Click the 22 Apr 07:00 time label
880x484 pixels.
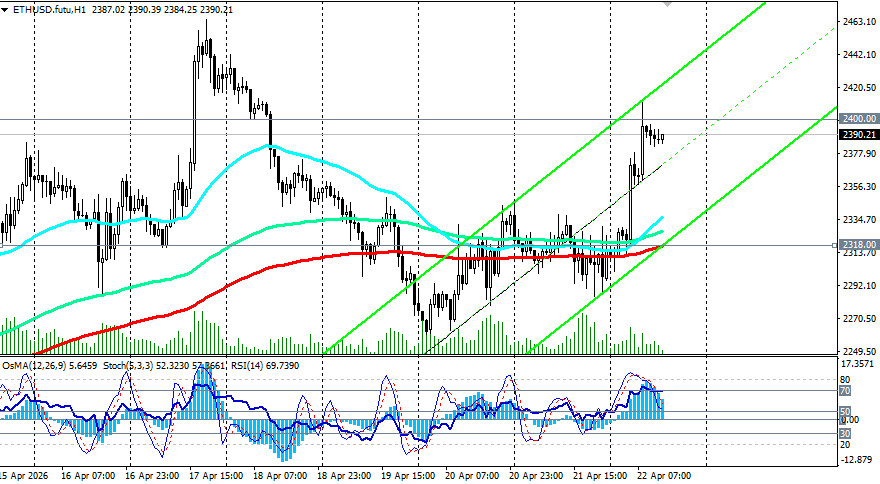(x=664, y=476)
